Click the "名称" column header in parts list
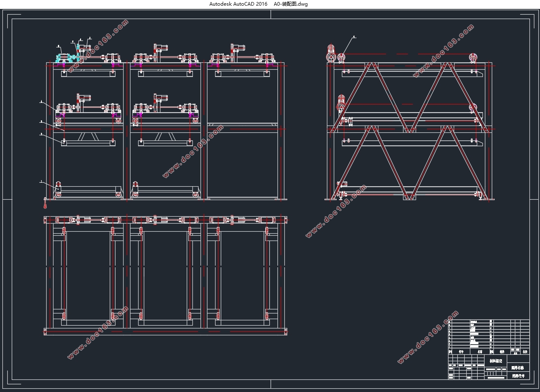The width and height of the screenshot is (540, 392). (480, 352)
